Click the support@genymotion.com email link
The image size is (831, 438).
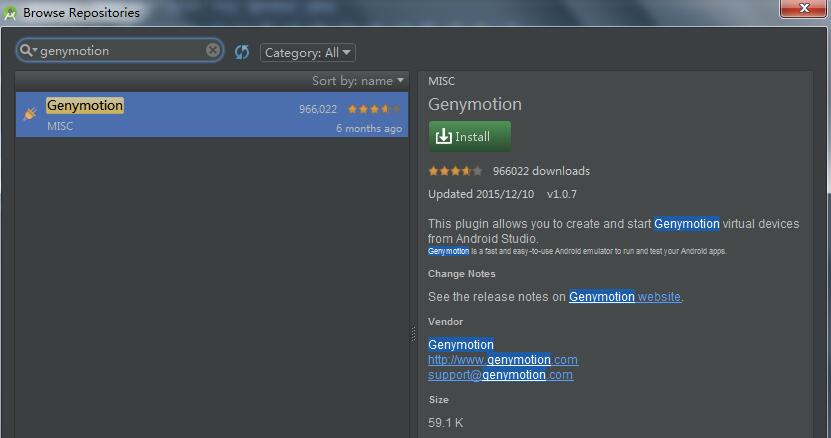(x=500, y=375)
